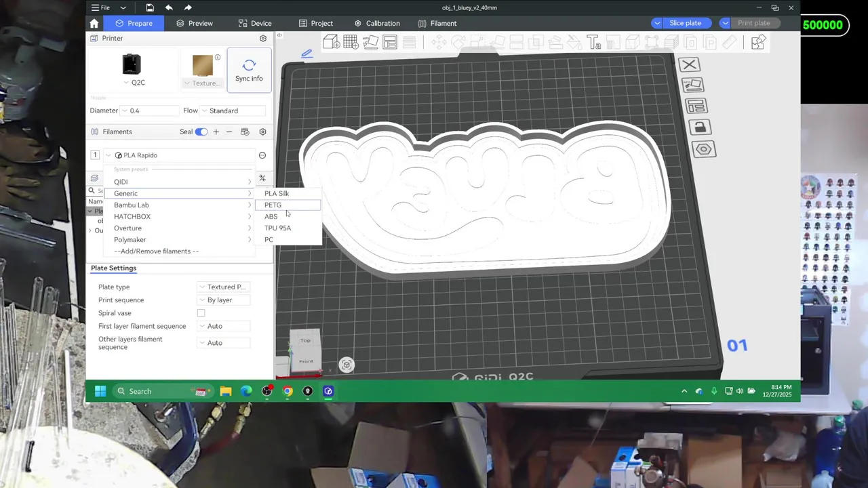
Task: Click the plate auto-orient icon on right side
Action: point(692,85)
